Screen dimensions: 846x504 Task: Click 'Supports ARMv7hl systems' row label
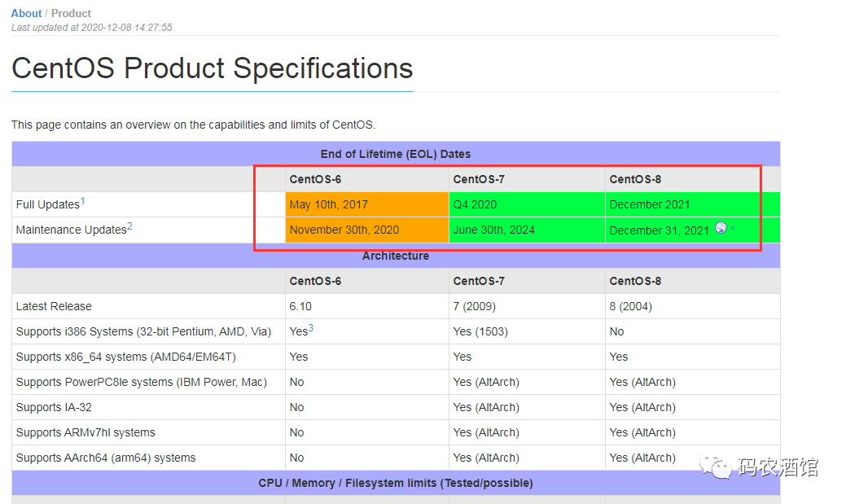coord(85,433)
